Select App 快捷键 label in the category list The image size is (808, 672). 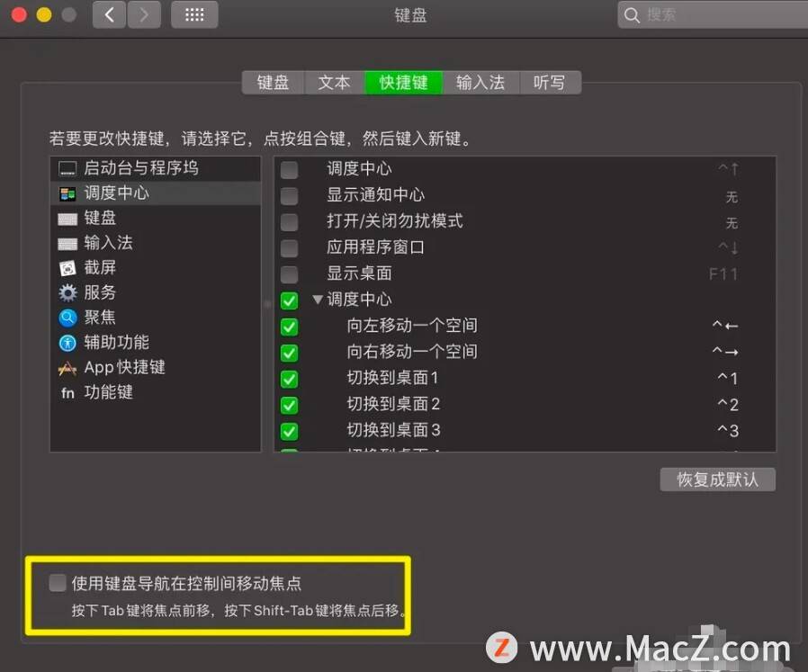[x=125, y=367]
